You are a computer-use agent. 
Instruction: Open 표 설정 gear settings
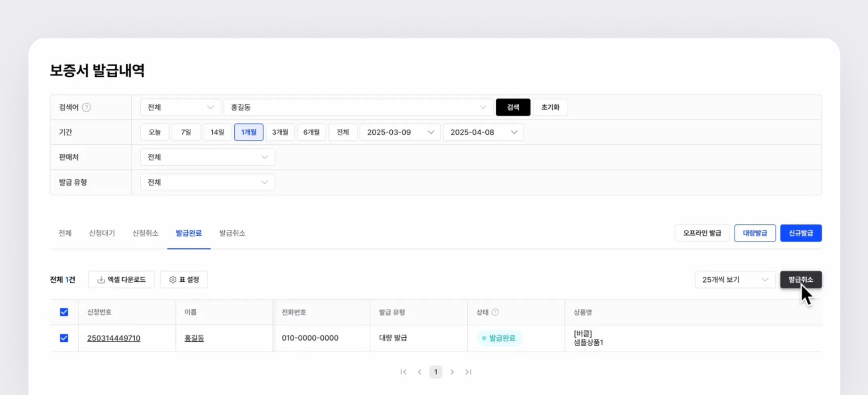(184, 280)
